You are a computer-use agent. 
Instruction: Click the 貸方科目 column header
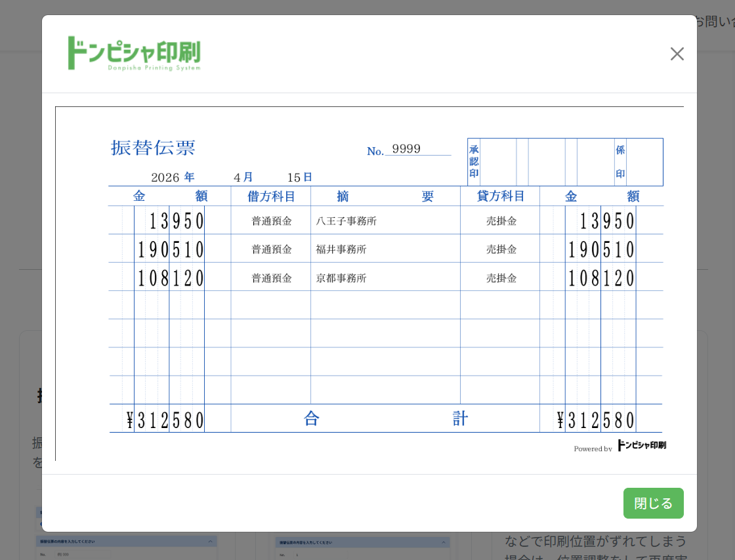coord(500,196)
